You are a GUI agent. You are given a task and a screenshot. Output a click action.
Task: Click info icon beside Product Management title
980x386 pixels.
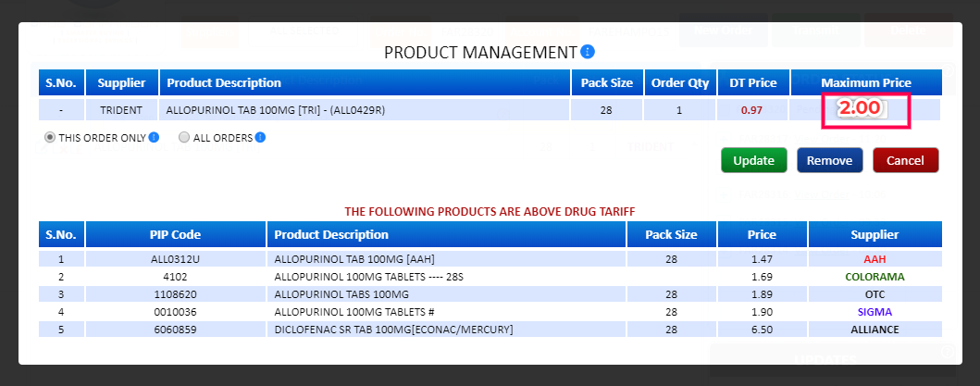[x=588, y=52]
